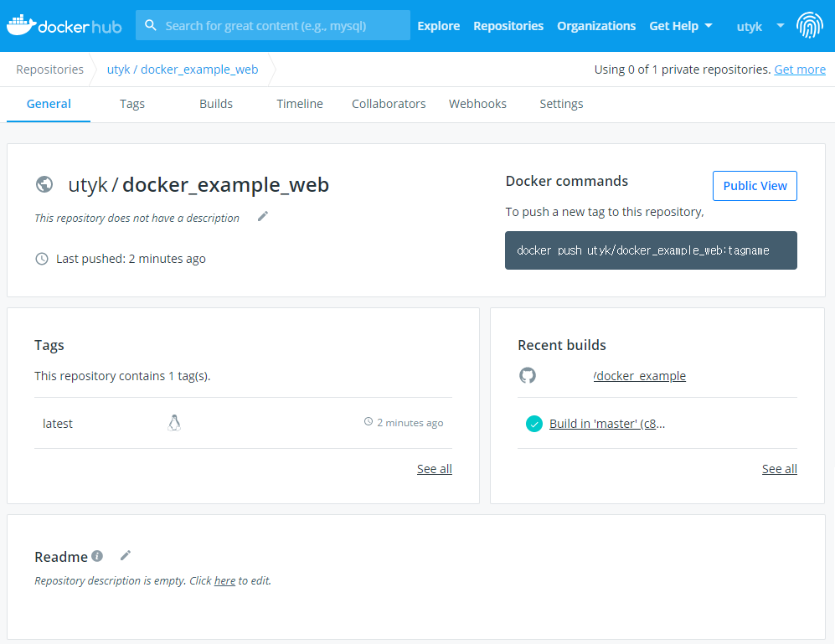Open the Tags tab
835x644 pixels.
click(x=132, y=104)
